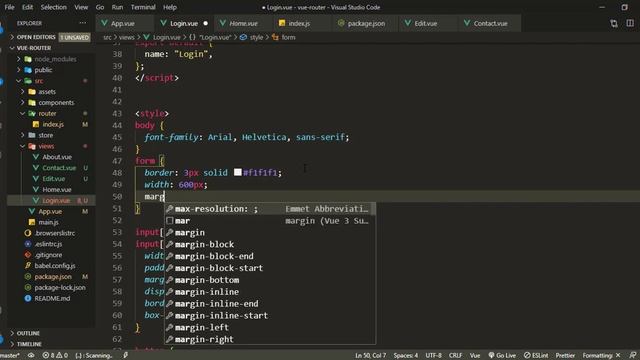The height and width of the screenshot is (360, 640).
Task: Change encoding via UTF-8 status item
Action: pos(433,356)
